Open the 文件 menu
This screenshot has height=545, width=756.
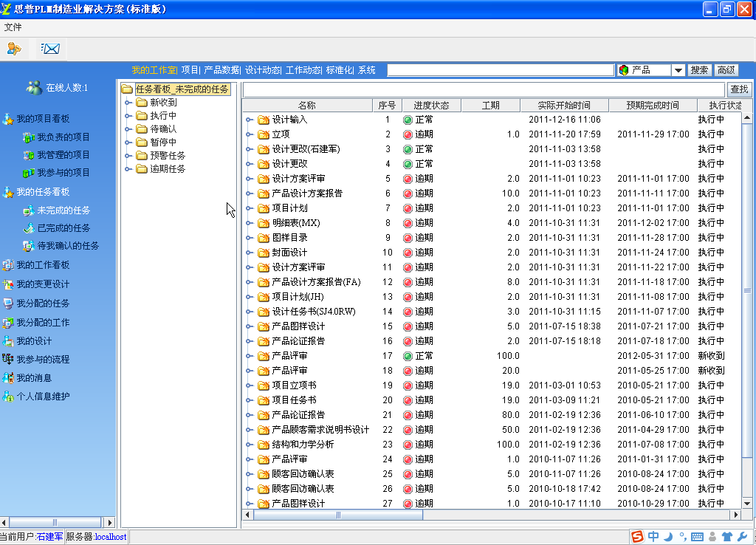[13, 27]
